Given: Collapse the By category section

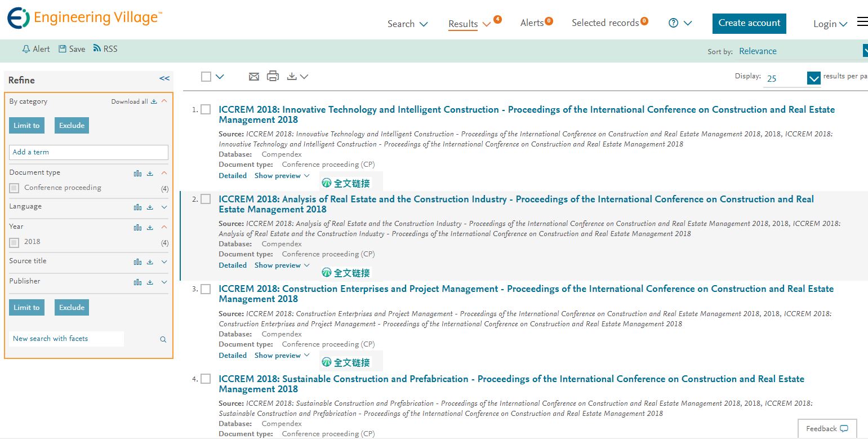Looking at the screenshot, I should 164,101.
